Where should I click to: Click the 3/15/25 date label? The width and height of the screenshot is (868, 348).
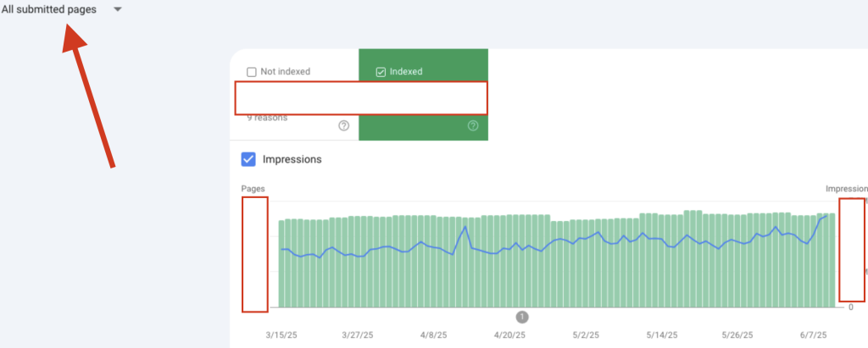pyautogui.click(x=281, y=335)
